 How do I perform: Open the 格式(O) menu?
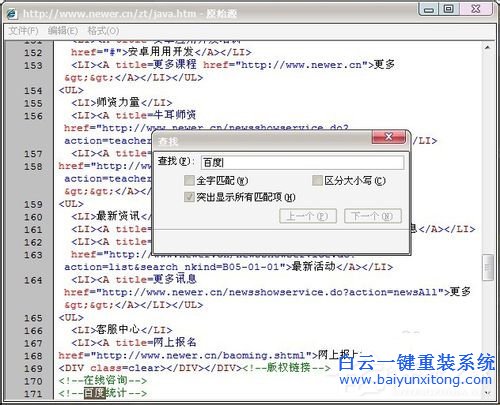click(103, 31)
